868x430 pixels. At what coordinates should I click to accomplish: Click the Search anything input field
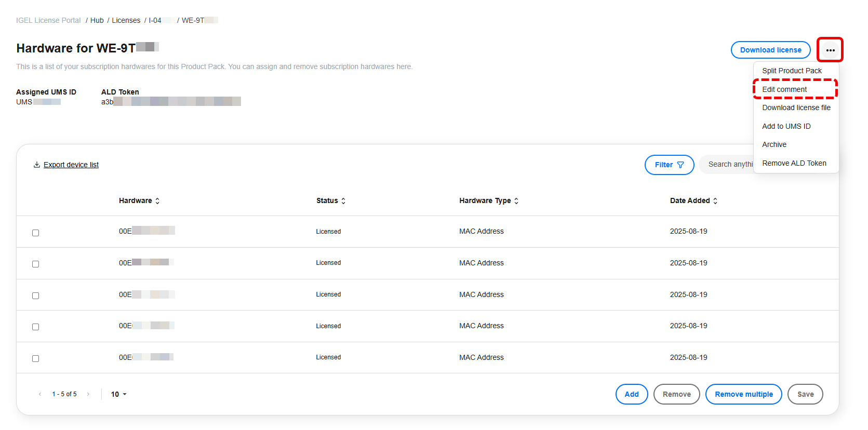(x=727, y=164)
